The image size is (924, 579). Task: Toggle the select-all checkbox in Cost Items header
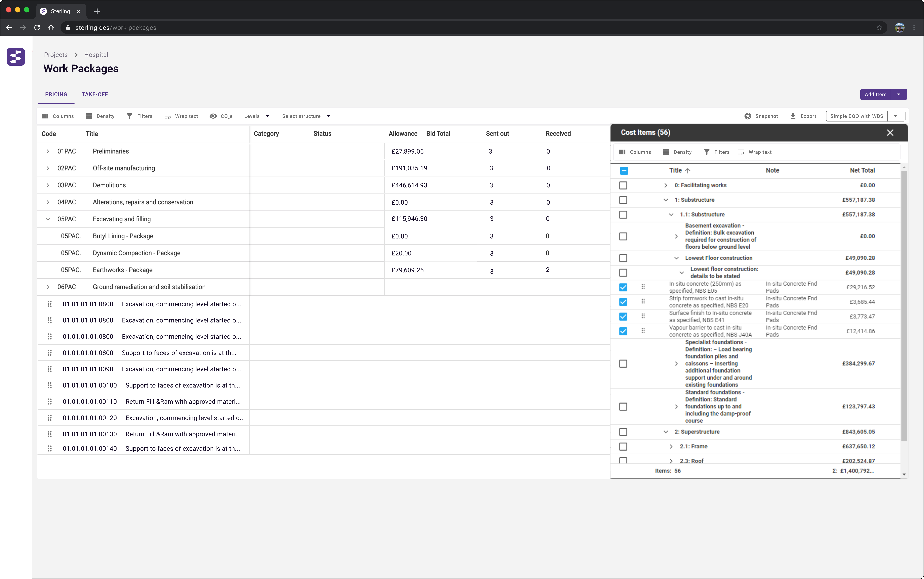(624, 171)
